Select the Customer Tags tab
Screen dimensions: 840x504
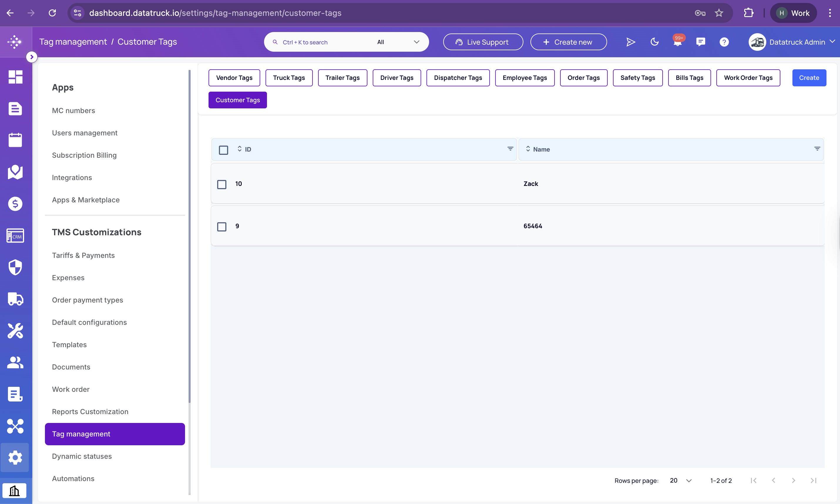(x=238, y=100)
